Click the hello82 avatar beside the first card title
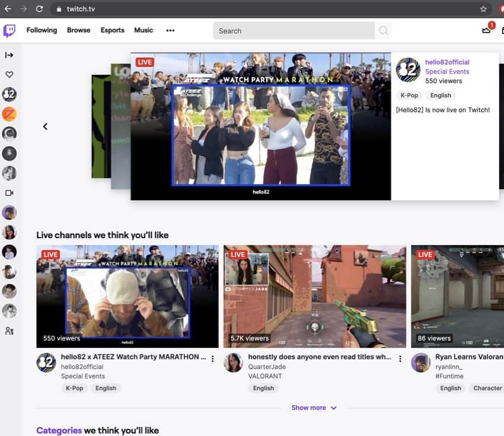Screen dimensions: 504x436 click(46, 363)
